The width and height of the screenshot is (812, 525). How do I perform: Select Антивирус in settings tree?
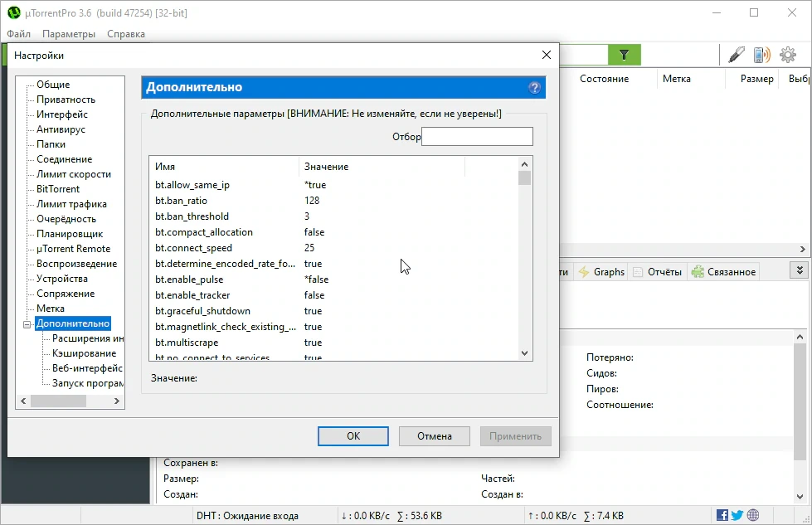pyautogui.click(x=61, y=129)
